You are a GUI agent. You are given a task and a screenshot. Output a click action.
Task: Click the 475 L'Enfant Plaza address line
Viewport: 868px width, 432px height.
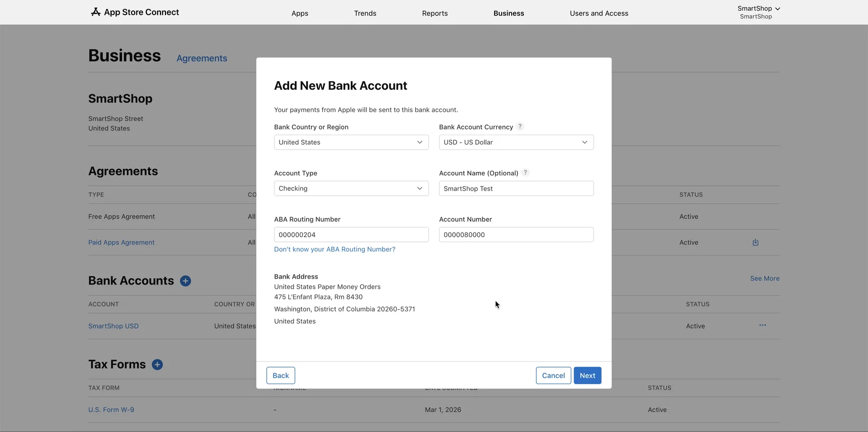[318, 297]
